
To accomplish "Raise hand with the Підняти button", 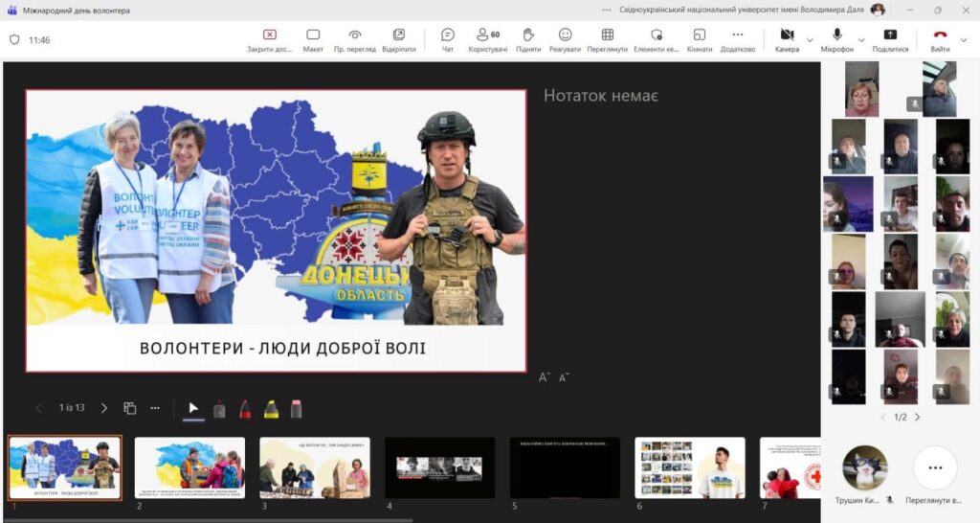I will (527, 39).
